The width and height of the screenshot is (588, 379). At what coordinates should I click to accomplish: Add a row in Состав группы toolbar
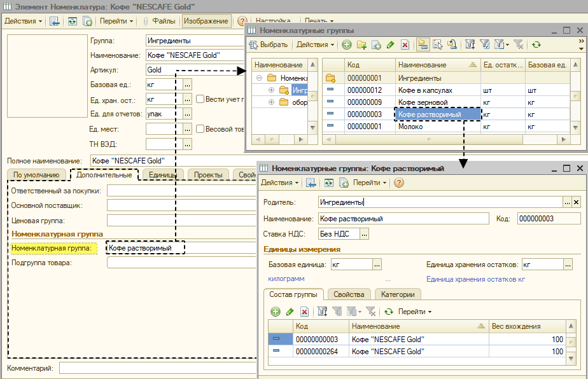[276, 312]
